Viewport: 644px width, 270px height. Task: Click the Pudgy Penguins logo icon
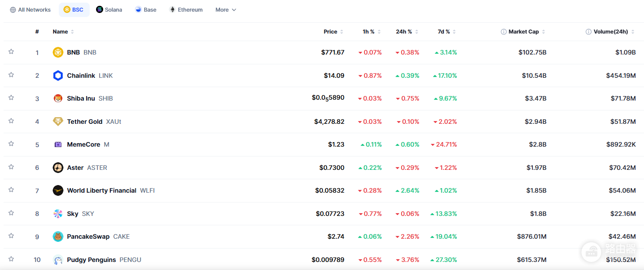(x=58, y=260)
